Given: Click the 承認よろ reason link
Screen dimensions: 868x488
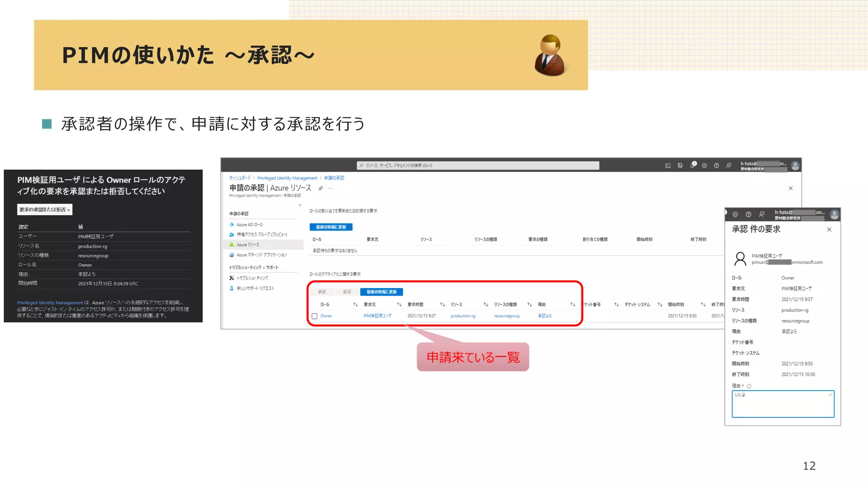Looking at the screenshot, I should click(x=545, y=316).
